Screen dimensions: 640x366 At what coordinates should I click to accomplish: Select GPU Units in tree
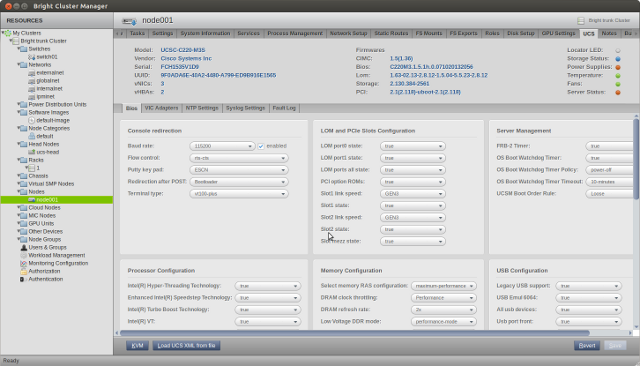[x=41, y=224]
